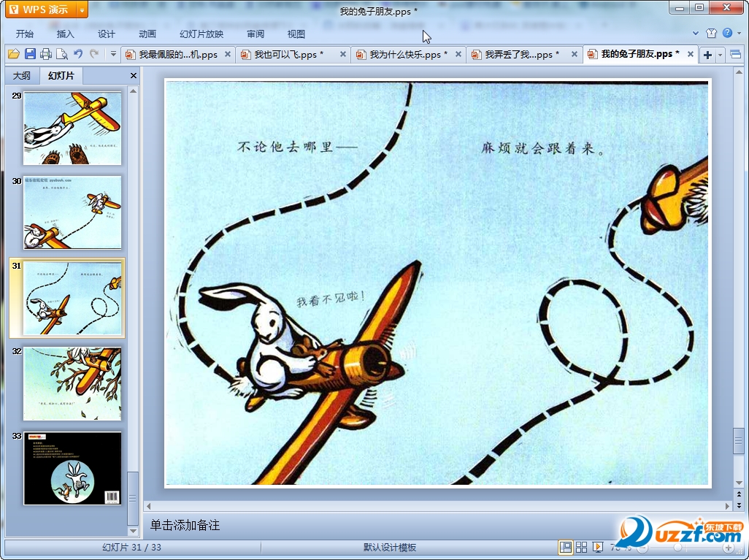The image size is (749, 560).
Task: Close the slide thumbnail pane
Action: coord(134,75)
